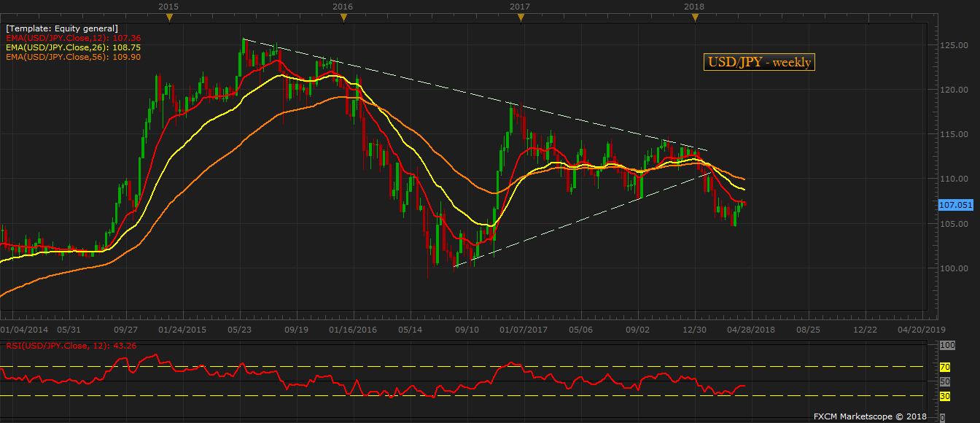Image resolution: width=980 pixels, height=423 pixels.
Task: Select the RSI legend reading 43.26
Action: pos(71,346)
